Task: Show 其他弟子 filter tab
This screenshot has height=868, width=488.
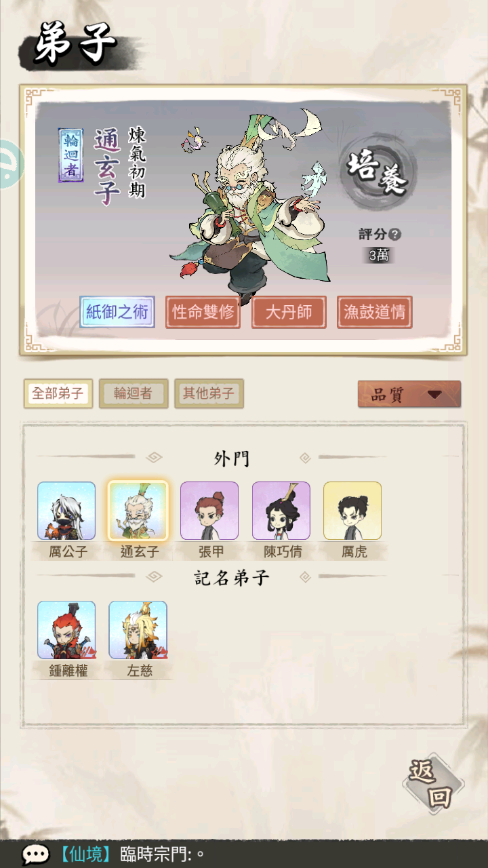Action: tap(209, 393)
